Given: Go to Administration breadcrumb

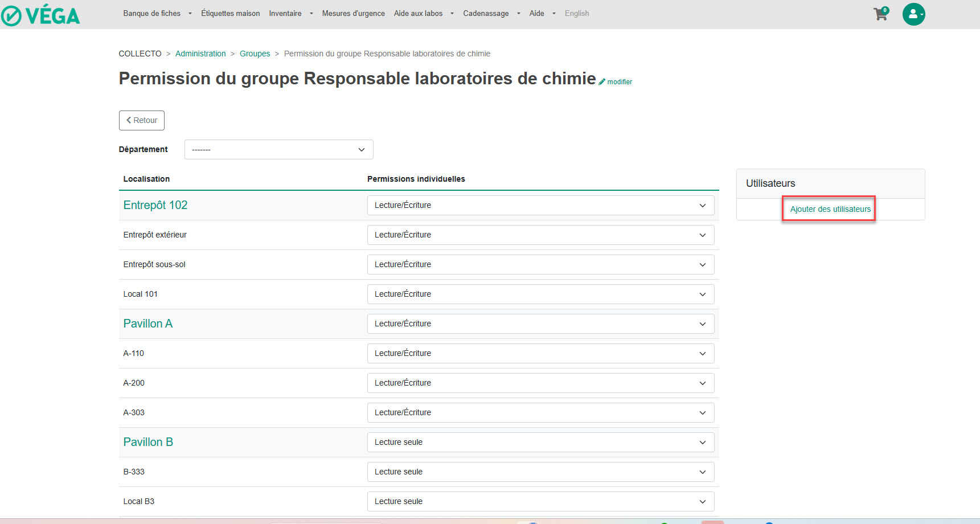Looking at the screenshot, I should pyautogui.click(x=200, y=54).
